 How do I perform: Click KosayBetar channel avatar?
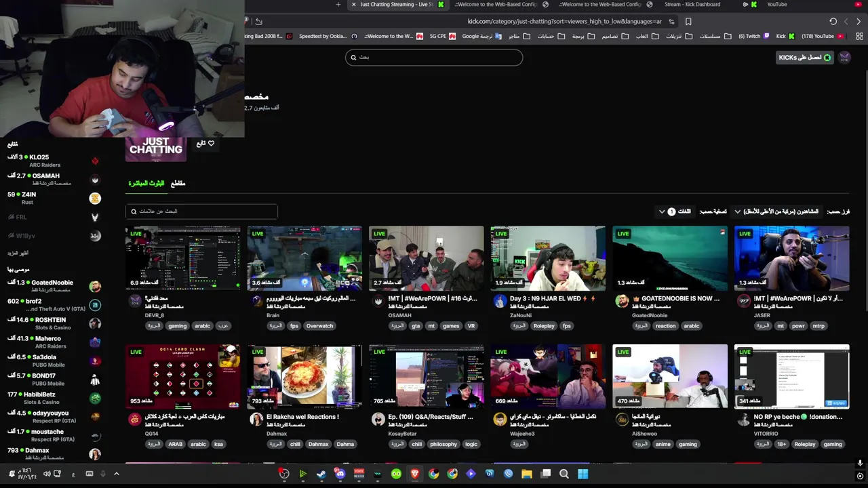(x=378, y=420)
